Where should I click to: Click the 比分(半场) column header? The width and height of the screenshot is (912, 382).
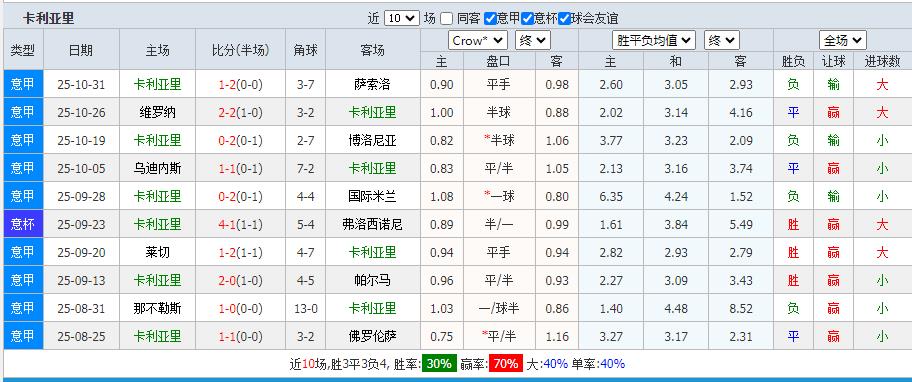pos(240,50)
